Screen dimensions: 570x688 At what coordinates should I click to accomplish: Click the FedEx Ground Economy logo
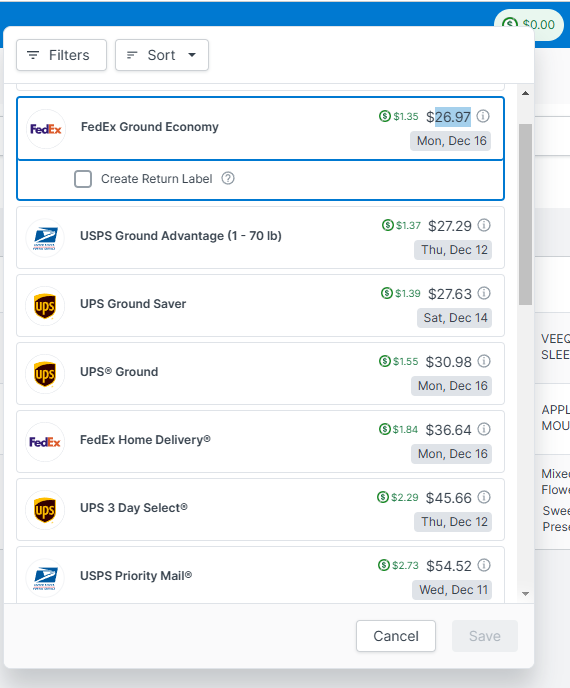(x=46, y=129)
